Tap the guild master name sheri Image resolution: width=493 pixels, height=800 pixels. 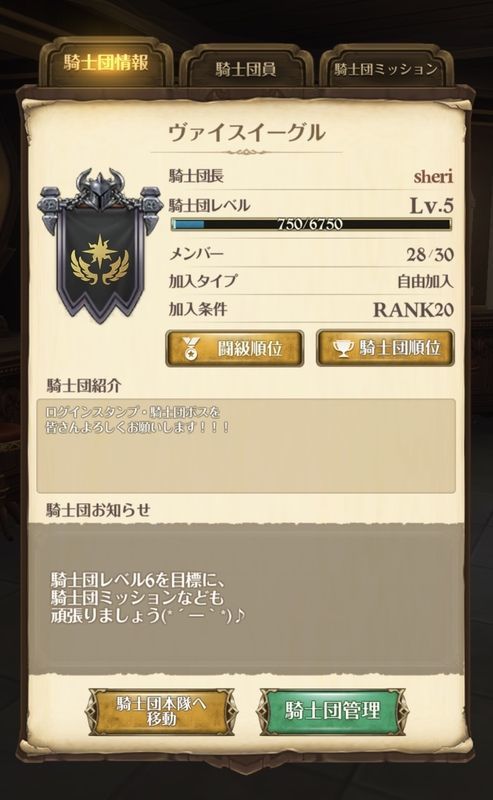(x=433, y=177)
